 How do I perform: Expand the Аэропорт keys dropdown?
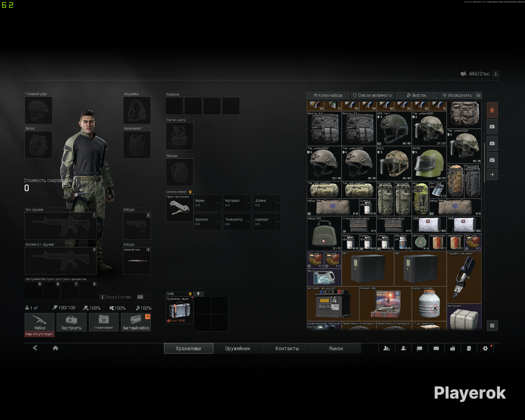point(278,222)
